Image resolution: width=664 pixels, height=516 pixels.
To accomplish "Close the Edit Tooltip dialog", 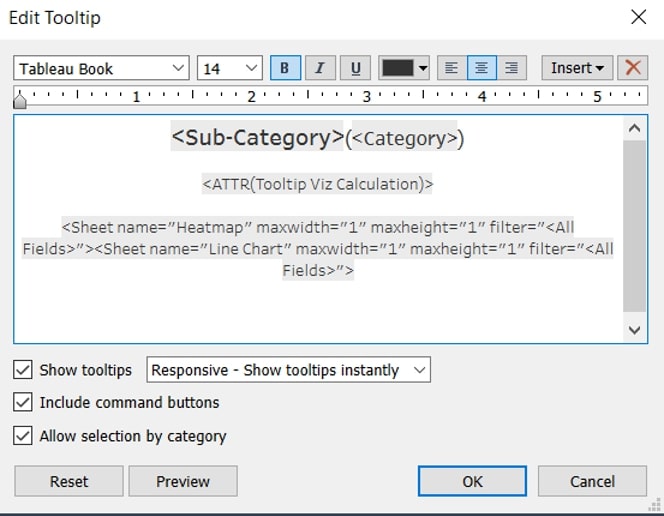I will 638,17.
